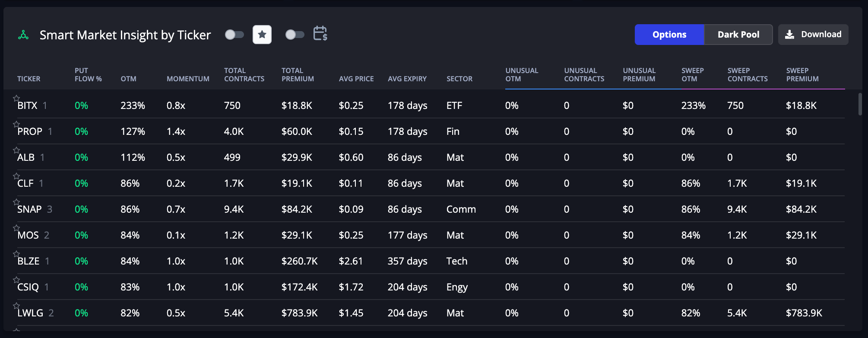Click the 357 days expiry cell
Screen dimensions: 868x338
(x=407, y=261)
